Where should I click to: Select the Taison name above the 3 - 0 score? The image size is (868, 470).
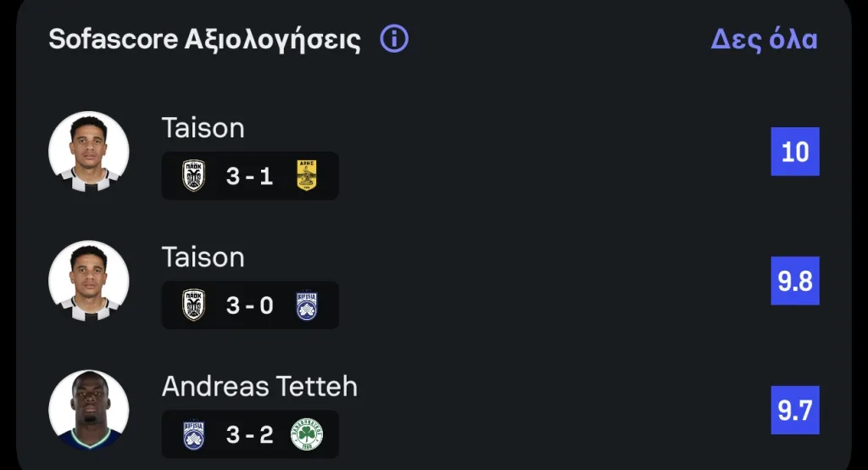pos(203,257)
